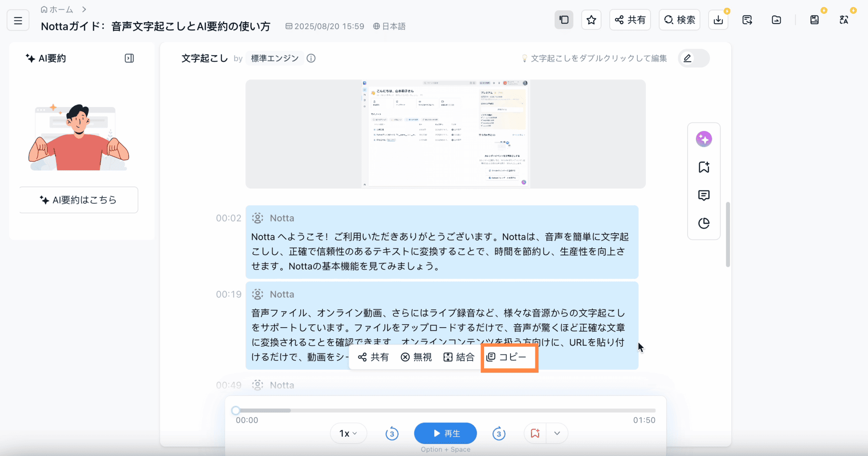Viewport: 868px width, 456px height.
Task: Expand the bookmark type chevron
Action: click(x=557, y=433)
